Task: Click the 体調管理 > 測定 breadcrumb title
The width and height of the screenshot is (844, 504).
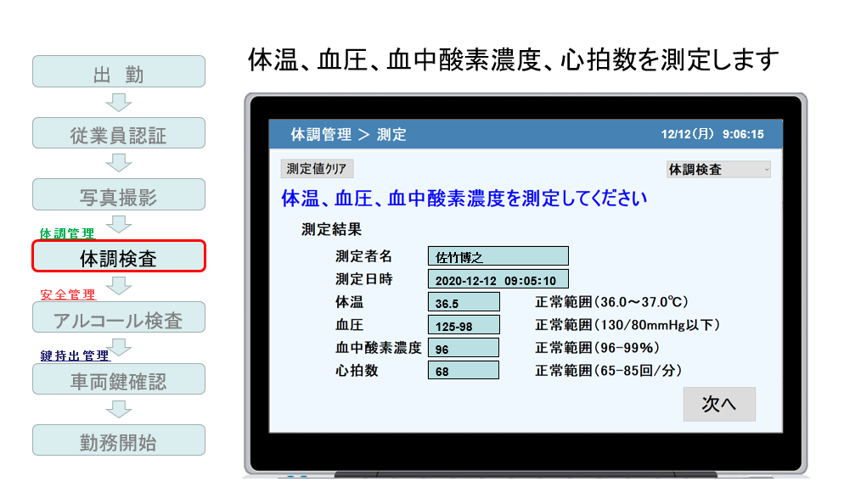Action: click(x=348, y=134)
